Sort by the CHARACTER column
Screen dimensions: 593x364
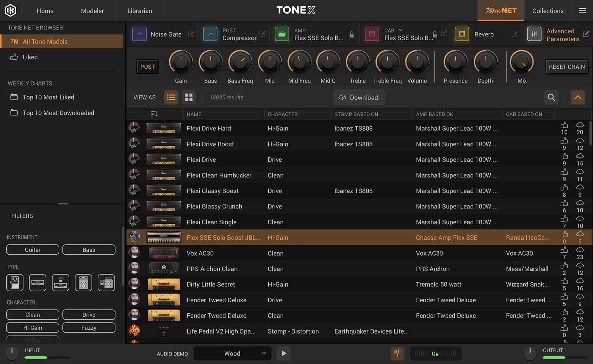coord(283,114)
